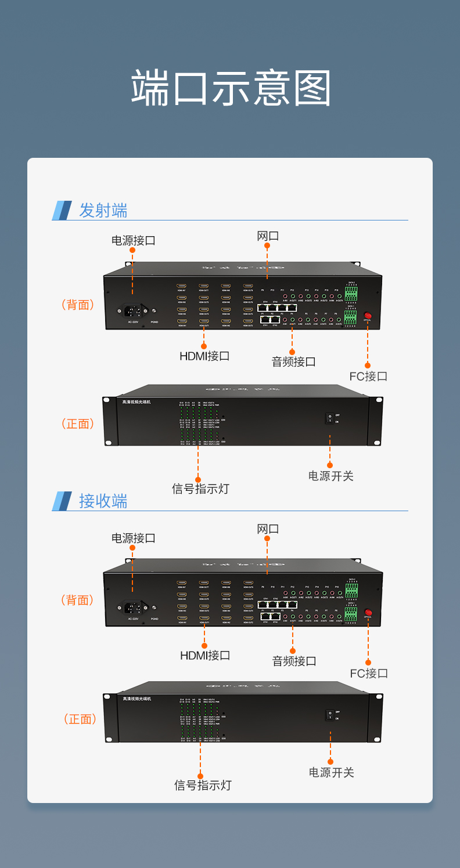The width and height of the screenshot is (460, 868).
Task: Click the 信号指示灯 label in 接收端 section
Action: [203, 785]
